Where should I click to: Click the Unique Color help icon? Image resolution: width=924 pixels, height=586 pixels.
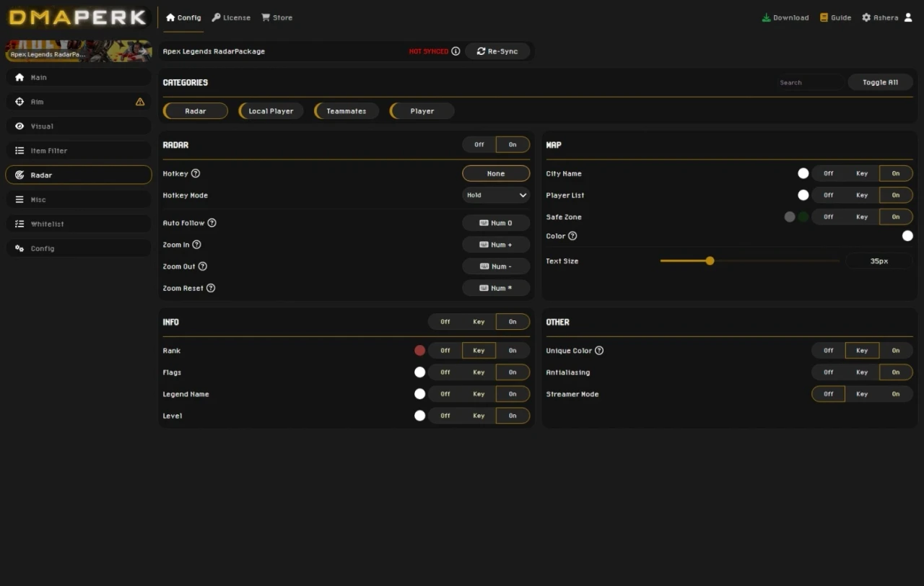pyautogui.click(x=601, y=350)
